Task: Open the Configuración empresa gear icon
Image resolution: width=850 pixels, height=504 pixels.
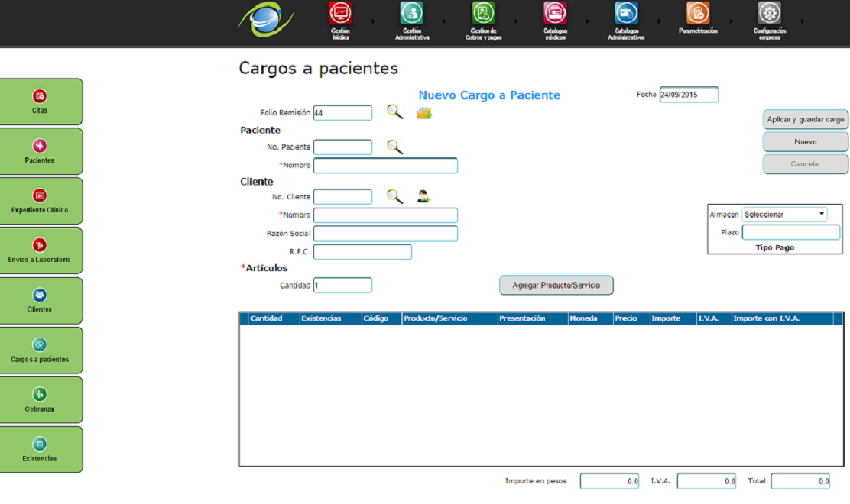Action: (769, 14)
